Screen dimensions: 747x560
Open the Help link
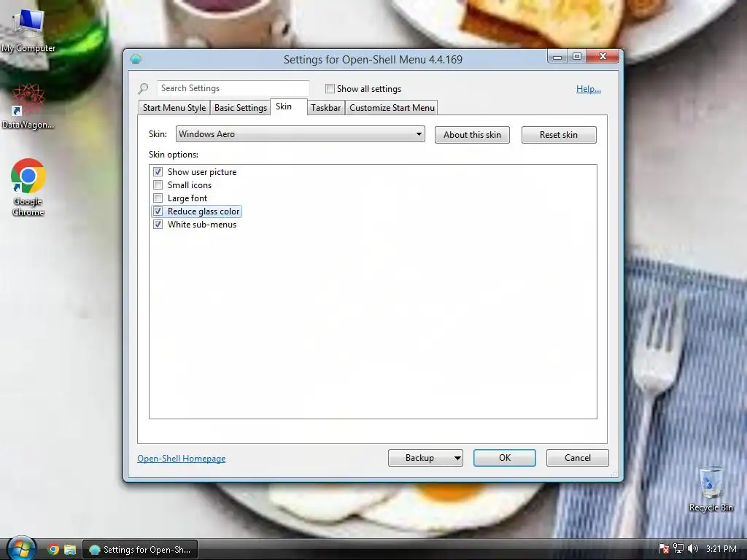[589, 88]
